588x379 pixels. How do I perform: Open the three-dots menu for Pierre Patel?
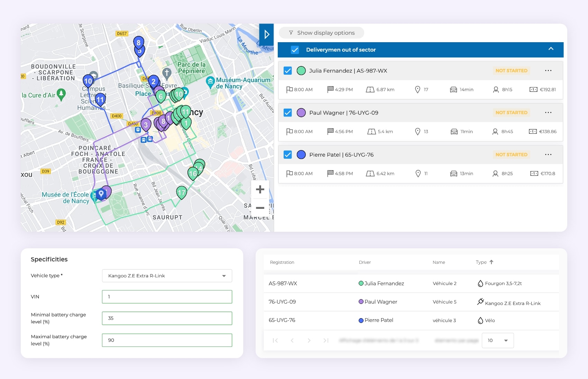[x=548, y=155]
